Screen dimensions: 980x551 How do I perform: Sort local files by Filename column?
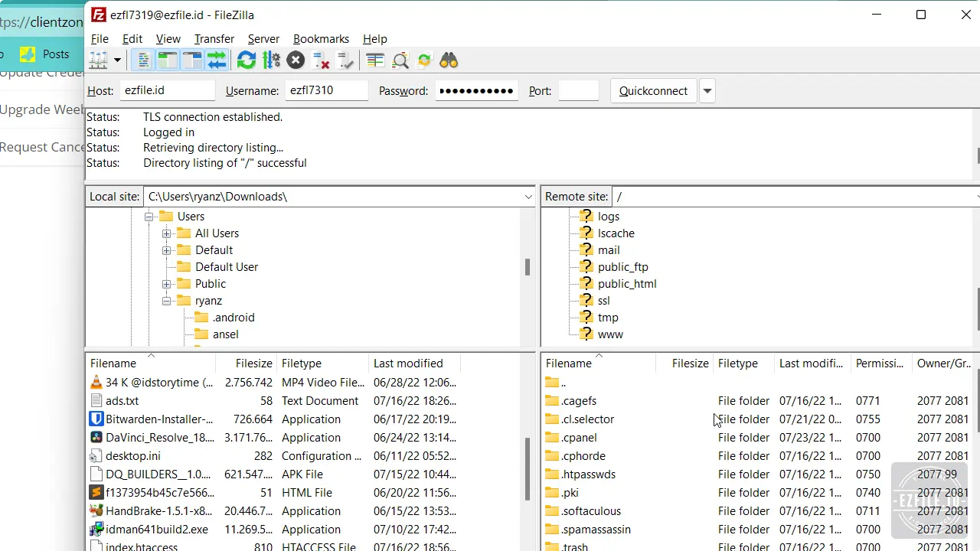[151, 364]
